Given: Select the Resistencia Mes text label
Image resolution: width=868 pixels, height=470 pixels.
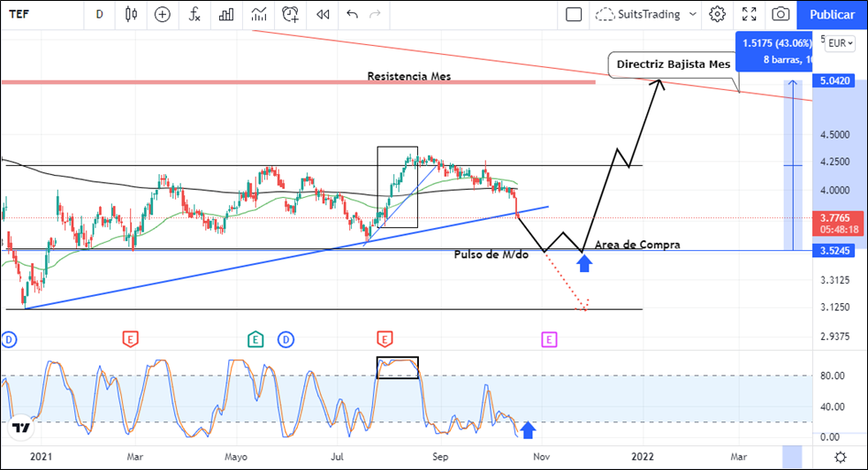Looking at the screenshot, I should 409,76.
